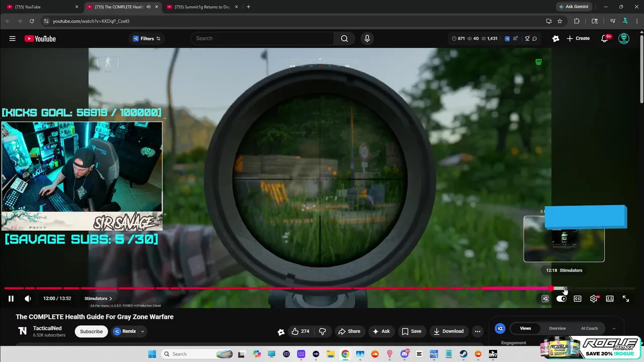Click the Rogue Partner sponsor banner

590,347
